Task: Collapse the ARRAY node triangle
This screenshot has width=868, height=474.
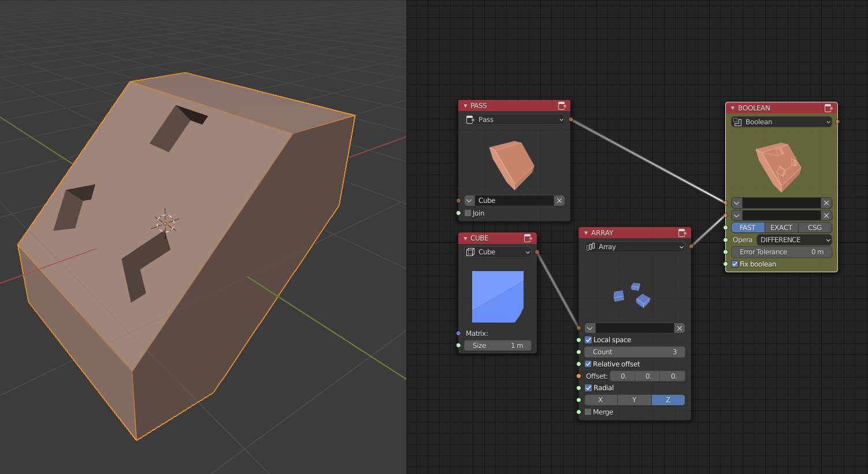Action: pyautogui.click(x=586, y=233)
